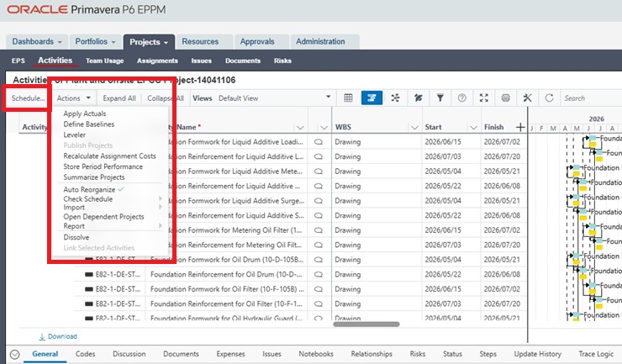Click the Schedule... button
Image resolution: width=622 pixels, height=364 pixels.
coord(28,98)
